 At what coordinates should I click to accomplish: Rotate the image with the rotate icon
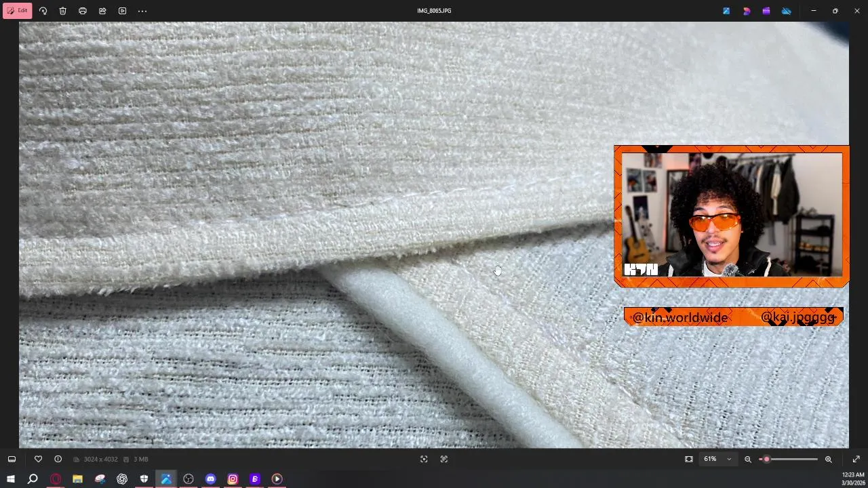(x=43, y=11)
